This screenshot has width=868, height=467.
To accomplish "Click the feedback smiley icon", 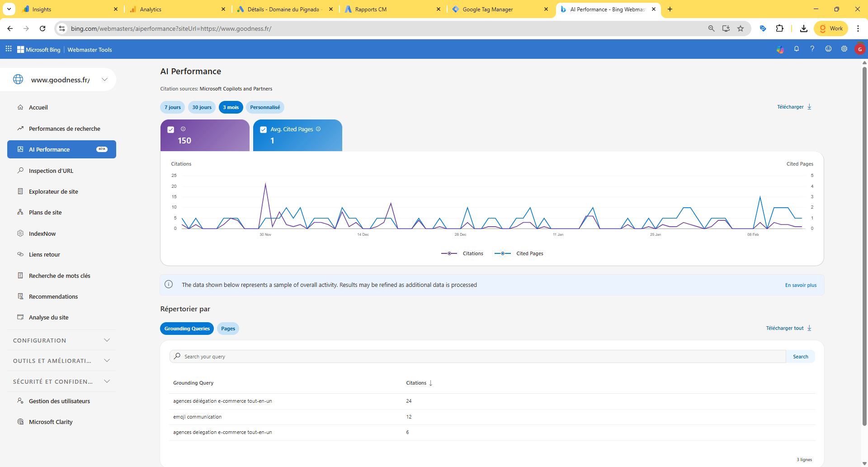I will pyautogui.click(x=828, y=49).
